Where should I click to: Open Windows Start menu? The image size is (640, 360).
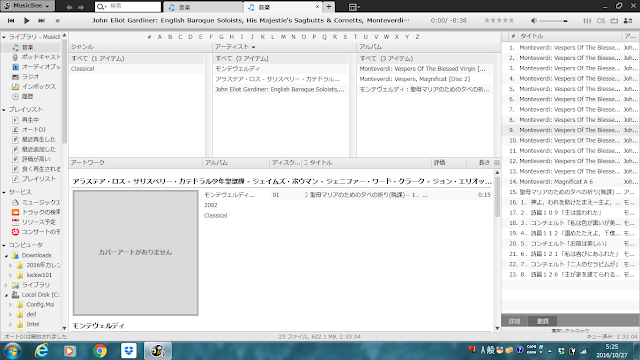click(x=12, y=351)
